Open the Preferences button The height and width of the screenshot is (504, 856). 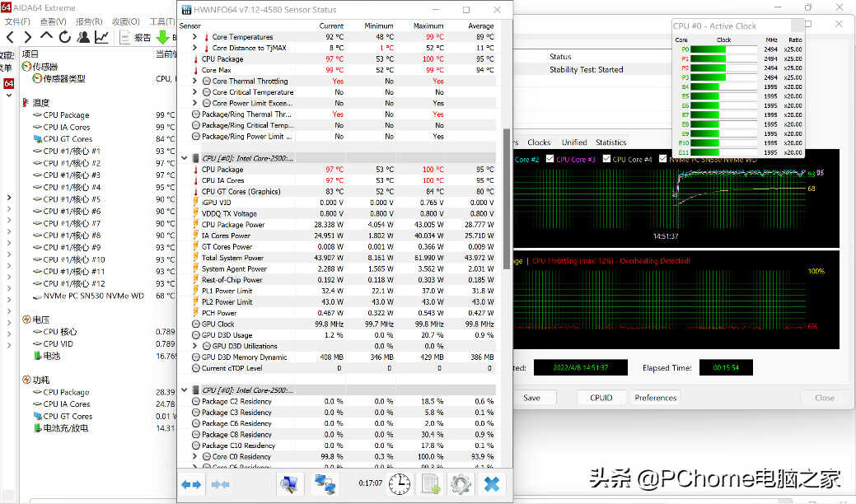pyautogui.click(x=655, y=398)
